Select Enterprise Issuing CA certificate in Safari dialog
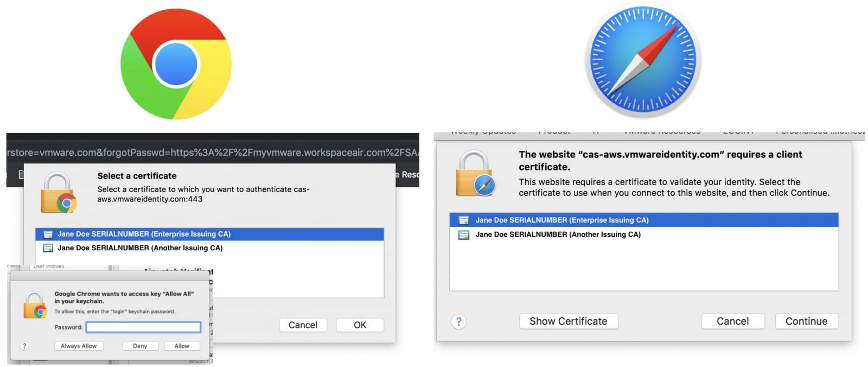 (644, 220)
